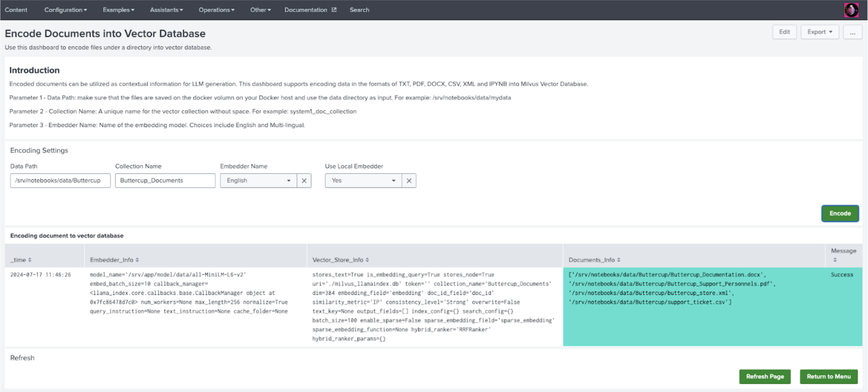
Task: Clear the Use Local Embedder selection
Action: (x=409, y=181)
